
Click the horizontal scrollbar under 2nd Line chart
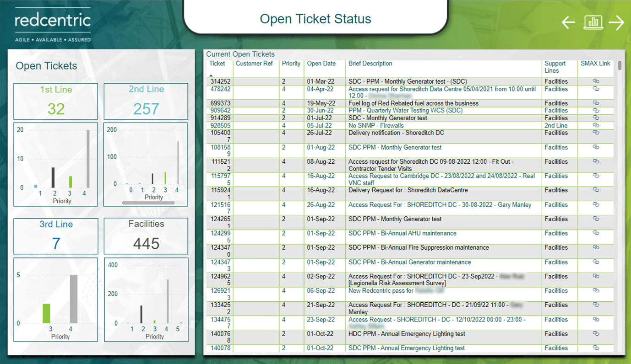pos(148,203)
